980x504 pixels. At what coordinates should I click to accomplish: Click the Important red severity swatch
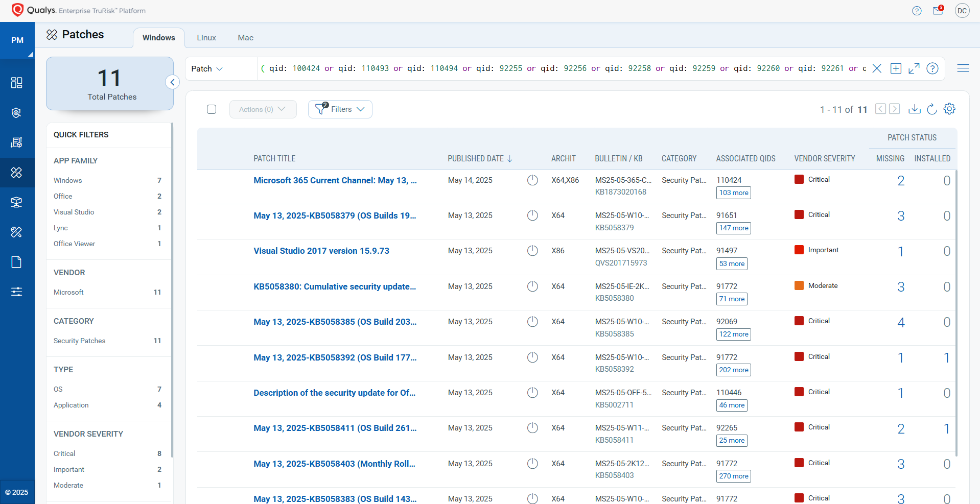tap(799, 250)
